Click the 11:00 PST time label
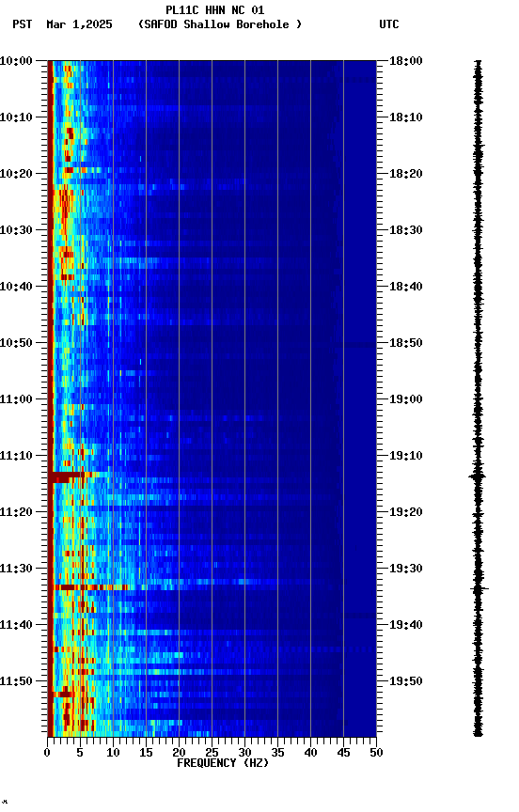 tap(16, 399)
